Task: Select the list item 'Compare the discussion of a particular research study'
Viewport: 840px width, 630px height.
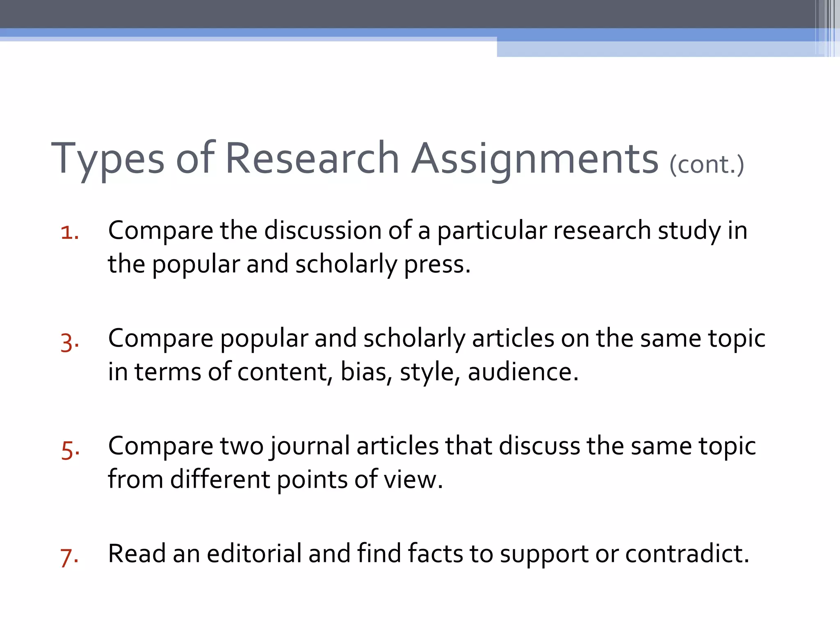Action: click(428, 247)
